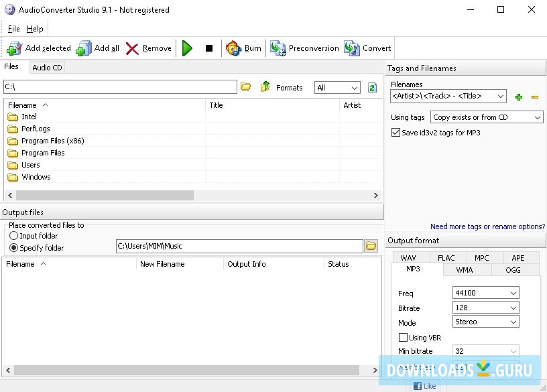
Task: Collapse the Output files panel header
Action: point(192,212)
